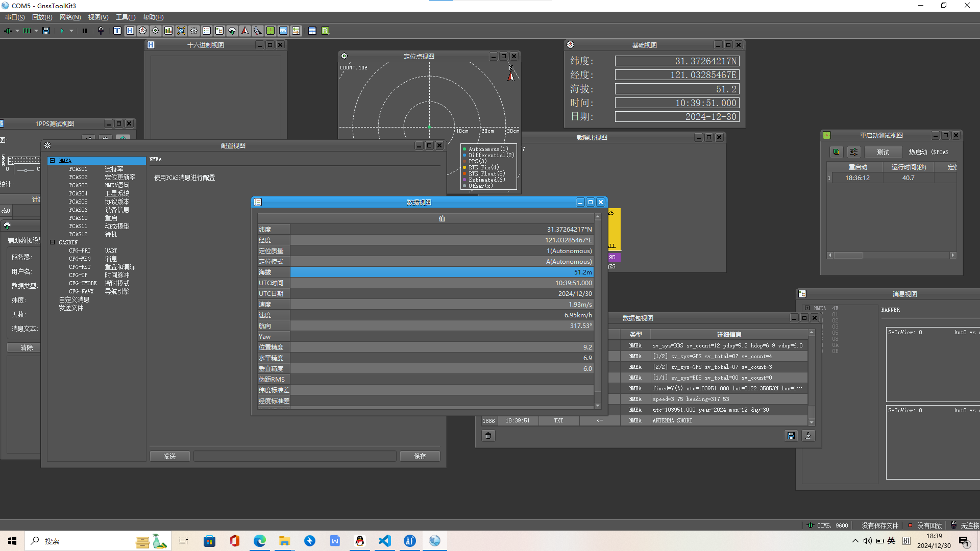Open dropdown next to baud rate icon
Image resolution: width=980 pixels, height=551 pixels.
[x=36, y=31]
